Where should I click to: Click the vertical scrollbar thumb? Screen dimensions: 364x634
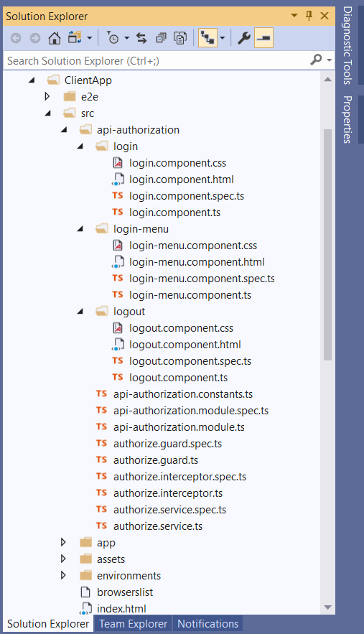pos(327,245)
